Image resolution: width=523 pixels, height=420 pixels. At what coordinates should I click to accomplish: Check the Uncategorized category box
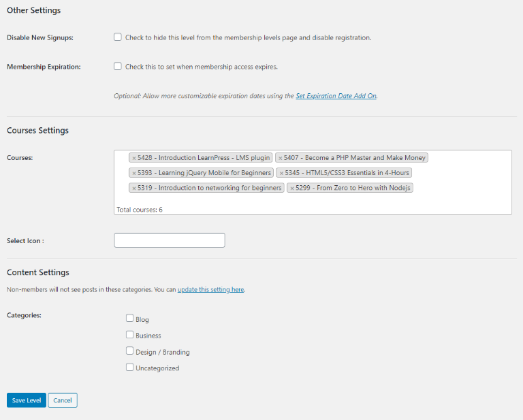(129, 368)
